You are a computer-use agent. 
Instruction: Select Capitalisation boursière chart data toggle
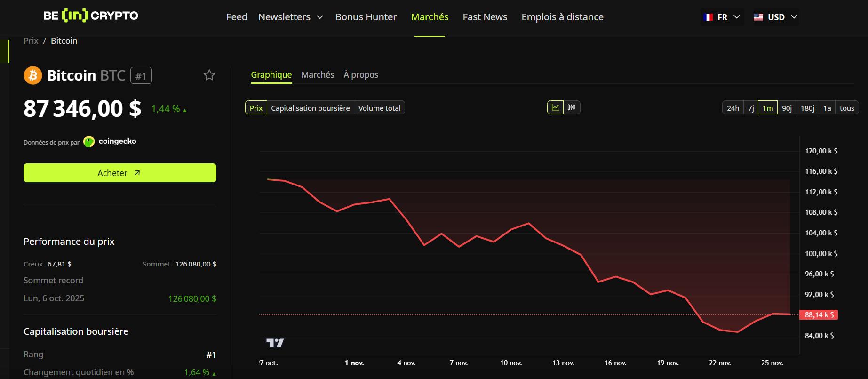click(x=311, y=108)
